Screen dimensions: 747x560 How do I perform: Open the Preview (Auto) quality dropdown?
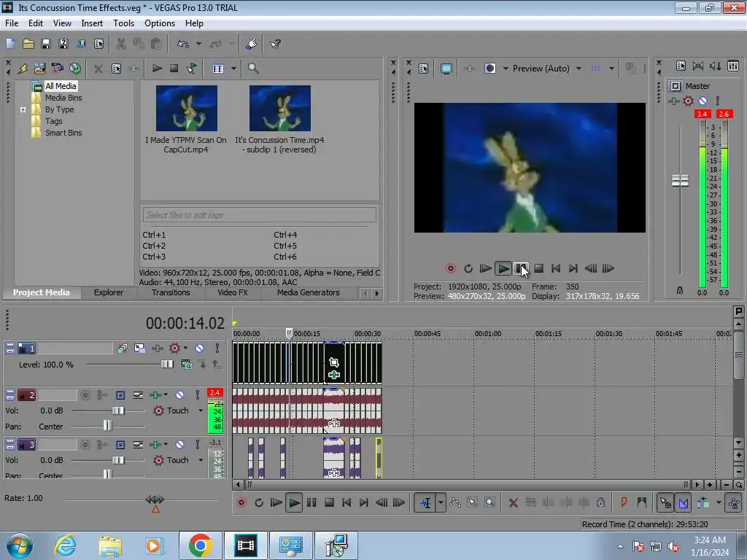click(578, 69)
